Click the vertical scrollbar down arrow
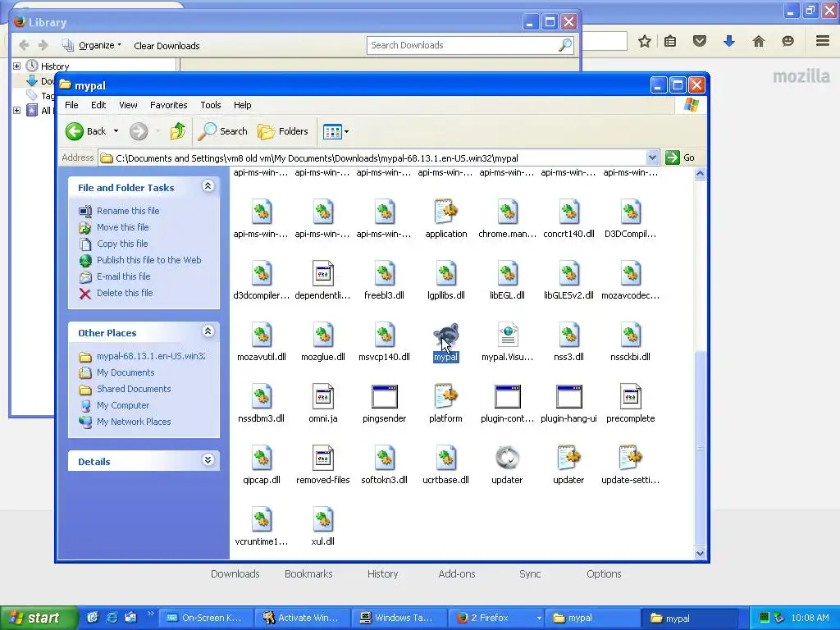840x630 pixels. (x=700, y=553)
